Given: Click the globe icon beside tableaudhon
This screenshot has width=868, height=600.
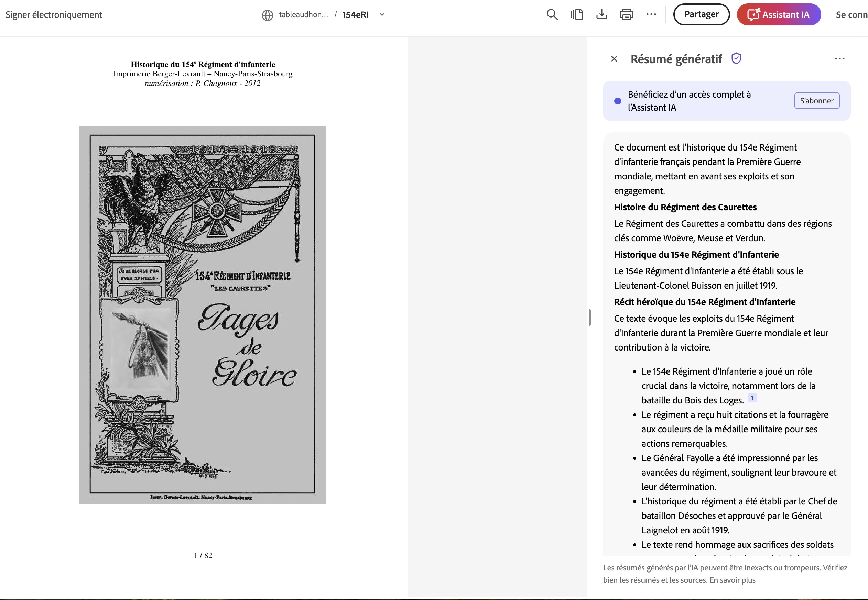Looking at the screenshot, I should 268,15.
